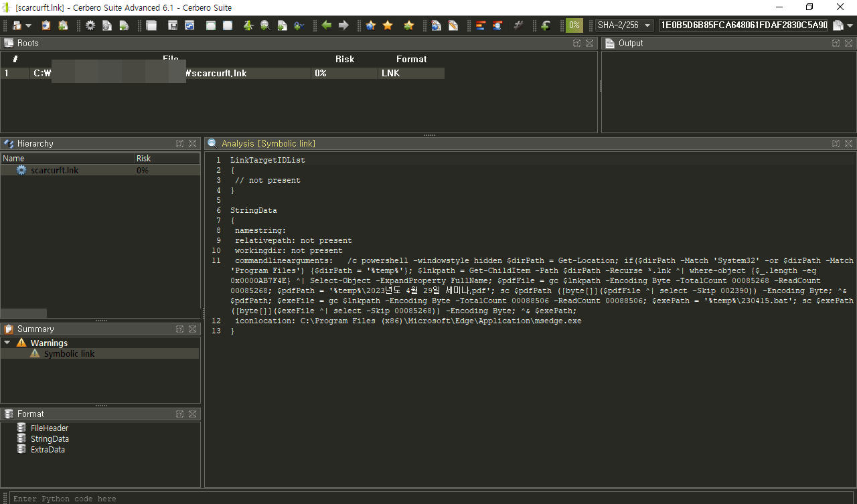
Task: Select ExtraData in Format panel
Action: point(48,450)
